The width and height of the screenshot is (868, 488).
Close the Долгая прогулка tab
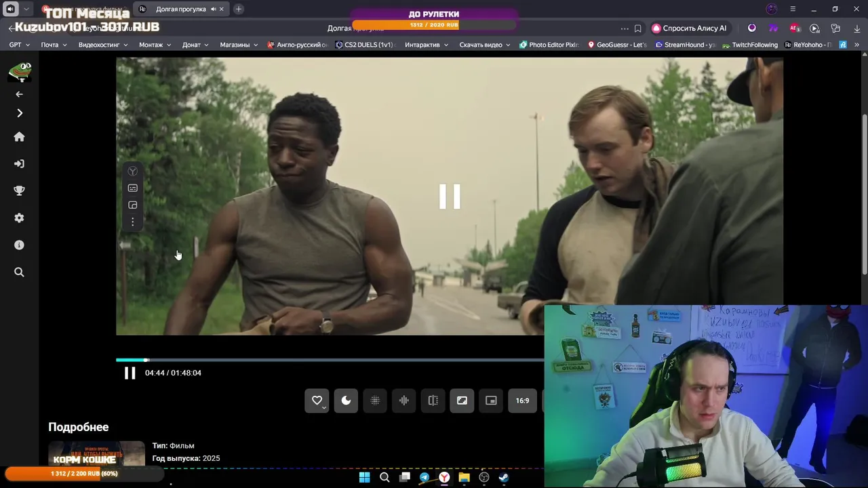(222, 9)
